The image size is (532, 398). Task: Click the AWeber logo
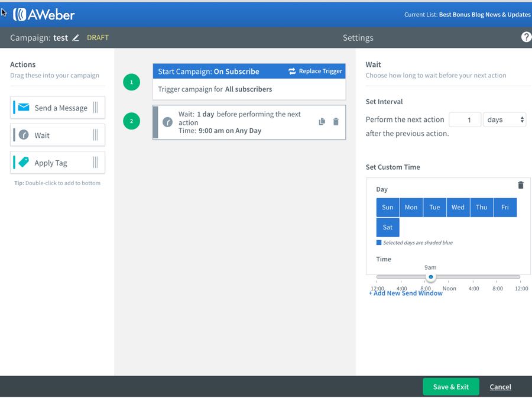point(43,15)
